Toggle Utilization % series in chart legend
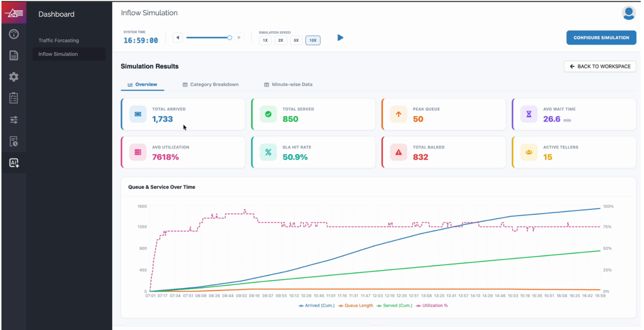This screenshot has height=330, width=644. click(x=432, y=305)
